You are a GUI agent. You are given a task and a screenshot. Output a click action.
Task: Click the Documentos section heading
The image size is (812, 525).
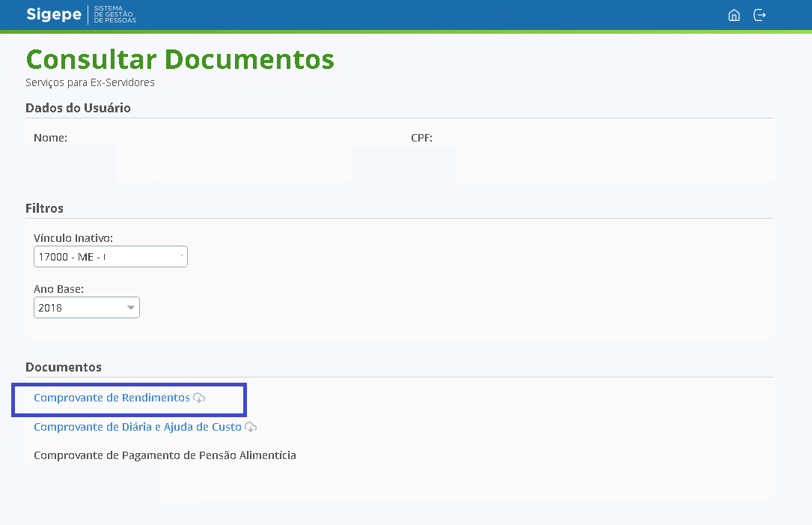[63, 367]
